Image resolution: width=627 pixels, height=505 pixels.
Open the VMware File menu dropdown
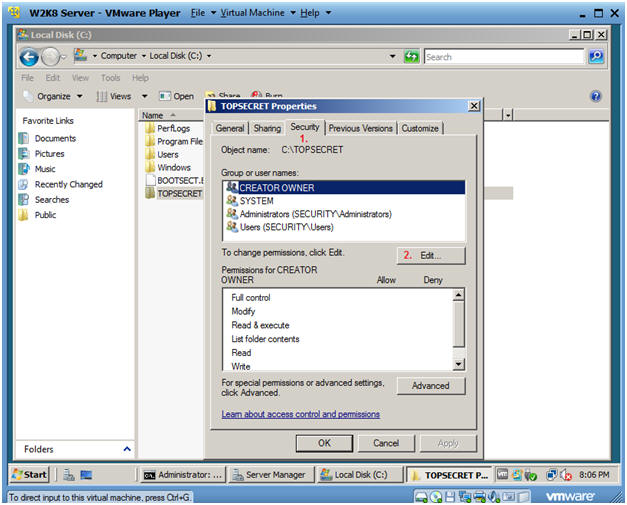point(203,13)
